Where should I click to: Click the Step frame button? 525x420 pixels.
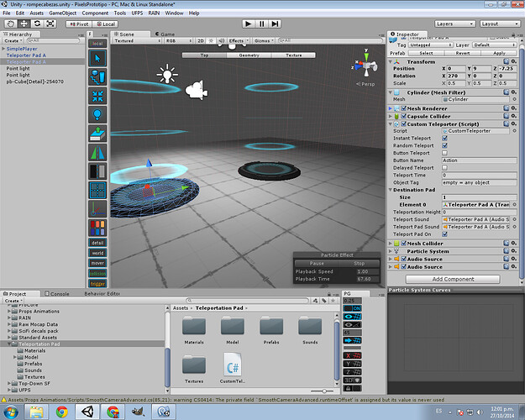pyautogui.click(x=275, y=24)
